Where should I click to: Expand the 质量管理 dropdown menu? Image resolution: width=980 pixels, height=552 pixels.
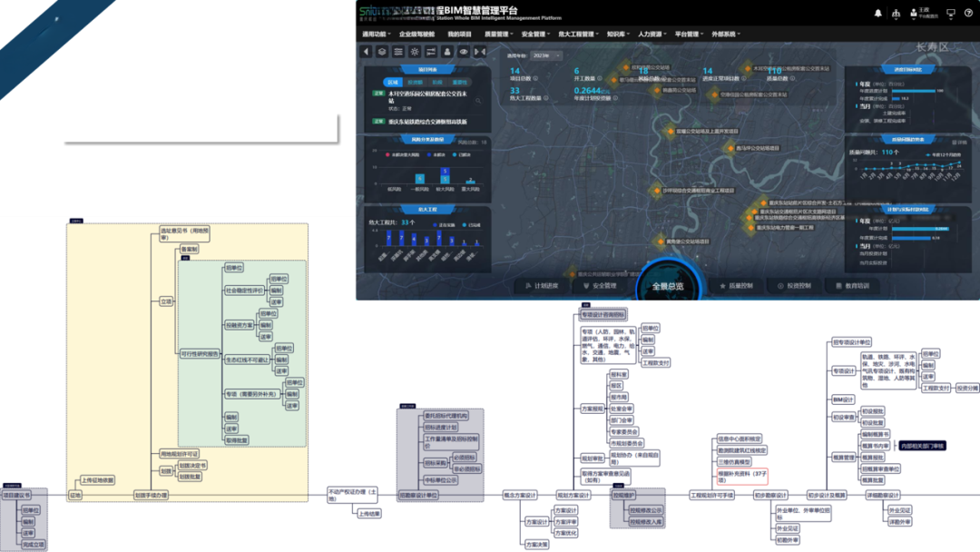tap(498, 34)
